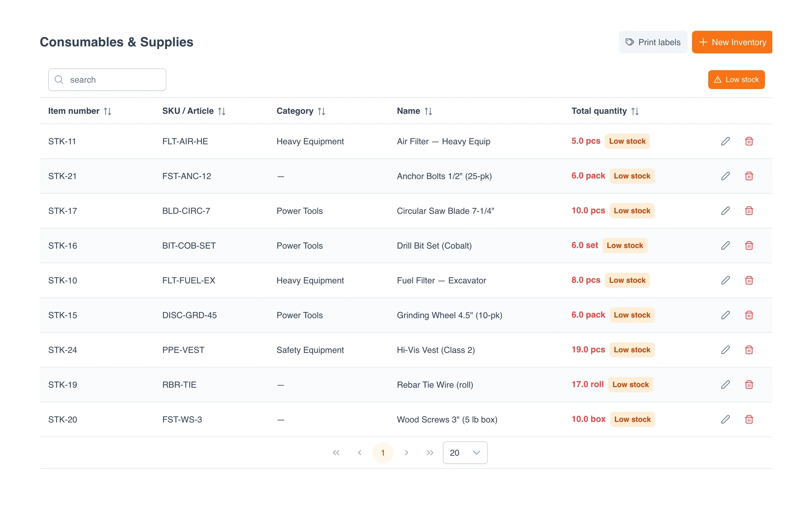Edit the Rebar Tie Wire row
Viewport: 812px width, 510px height.
point(725,384)
